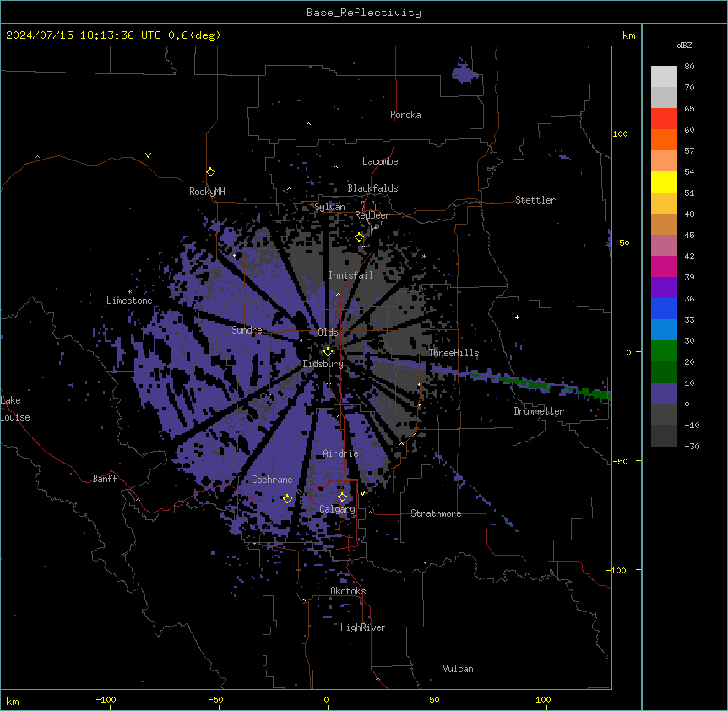
Task: Click the yellow marker below RedDeer
Action: 360,237
